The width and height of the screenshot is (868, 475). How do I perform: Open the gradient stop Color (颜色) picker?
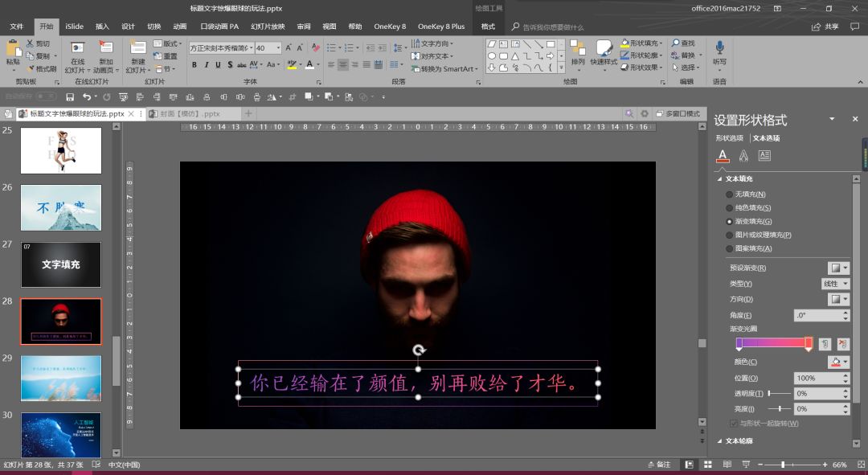(x=838, y=362)
